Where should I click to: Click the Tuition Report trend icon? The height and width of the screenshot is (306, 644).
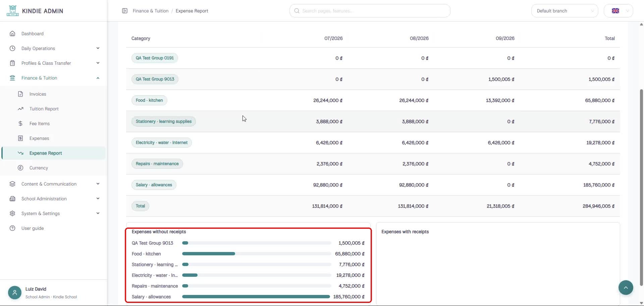point(20,109)
